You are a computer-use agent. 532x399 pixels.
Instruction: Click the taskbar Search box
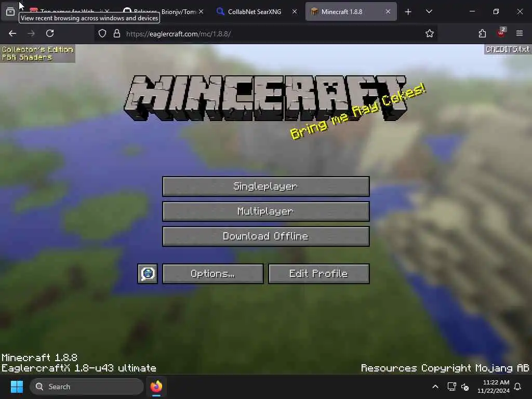click(87, 387)
